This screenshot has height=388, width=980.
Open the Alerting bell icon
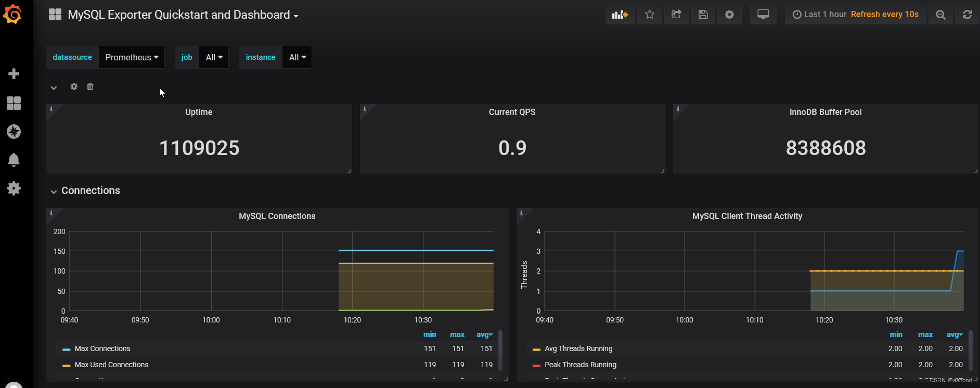tap(14, 160)
